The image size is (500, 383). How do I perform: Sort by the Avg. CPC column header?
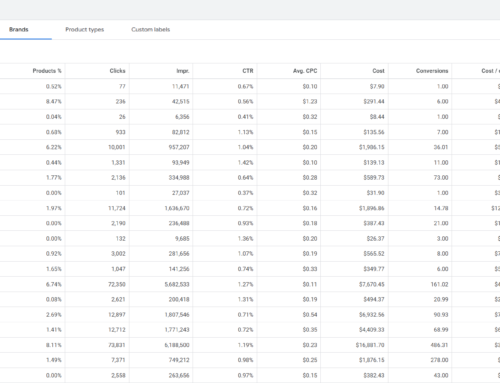pyautogui.click(x=305, y=71)
